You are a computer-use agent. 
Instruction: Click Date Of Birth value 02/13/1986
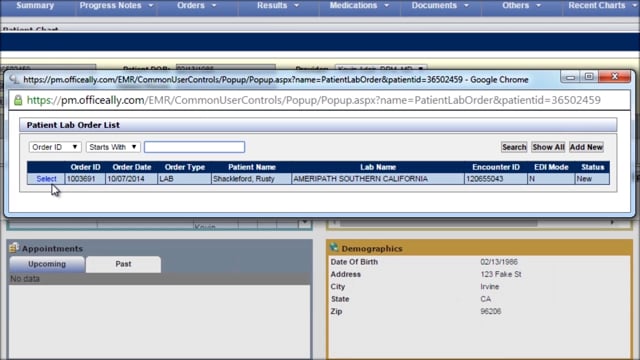[499, 262]
